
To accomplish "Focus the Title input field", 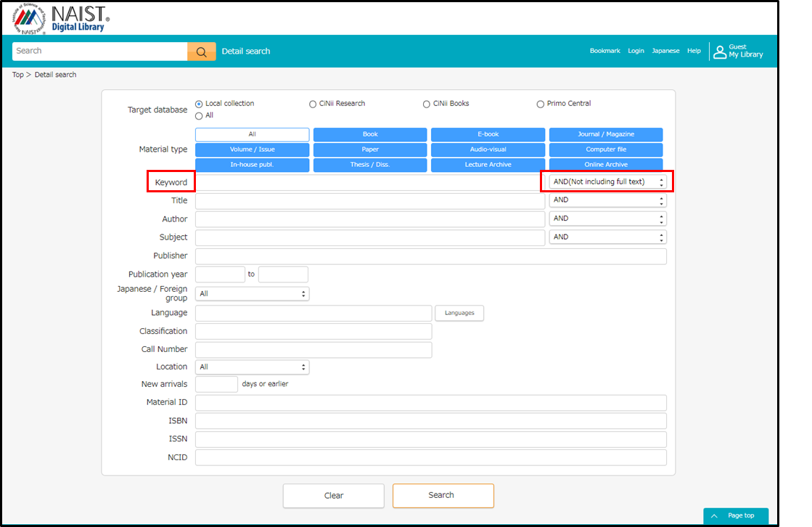I will tap(370, 201).
